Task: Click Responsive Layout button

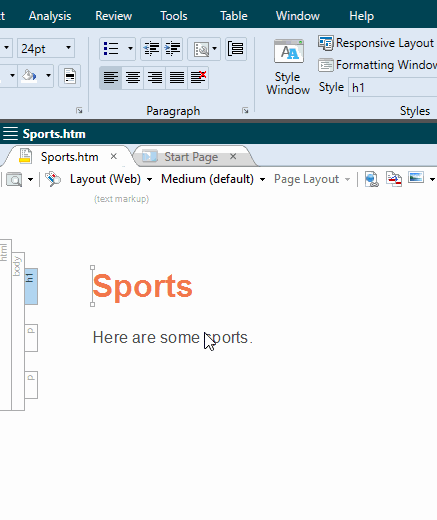Action: pyautogui.click(x=376, y=43)
